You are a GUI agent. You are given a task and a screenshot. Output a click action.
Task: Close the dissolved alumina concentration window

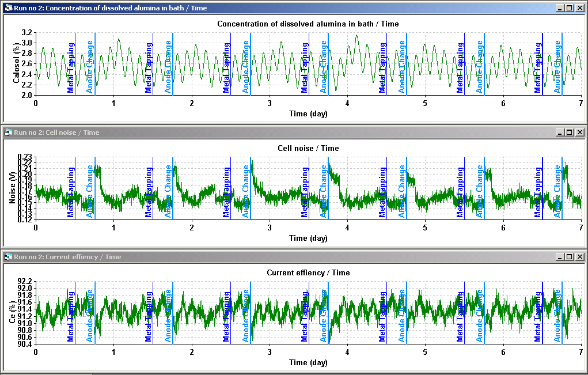pyautogui.click(x=580, y=8)
